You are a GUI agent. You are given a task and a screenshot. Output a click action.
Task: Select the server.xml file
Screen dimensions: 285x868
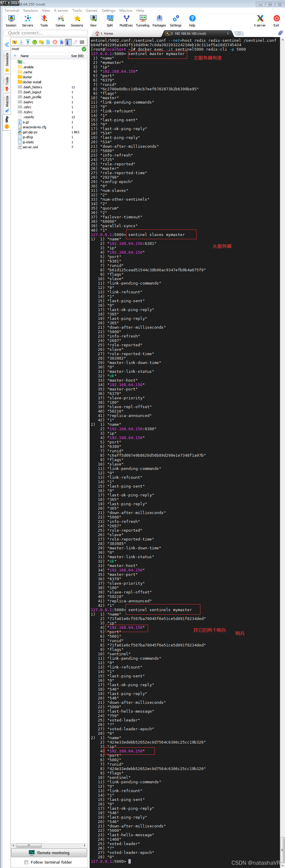coord(28,147)
